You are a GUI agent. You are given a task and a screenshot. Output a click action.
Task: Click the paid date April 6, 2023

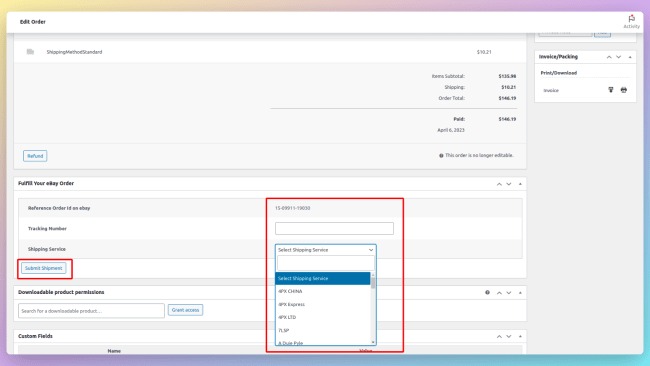coord(451,130)
